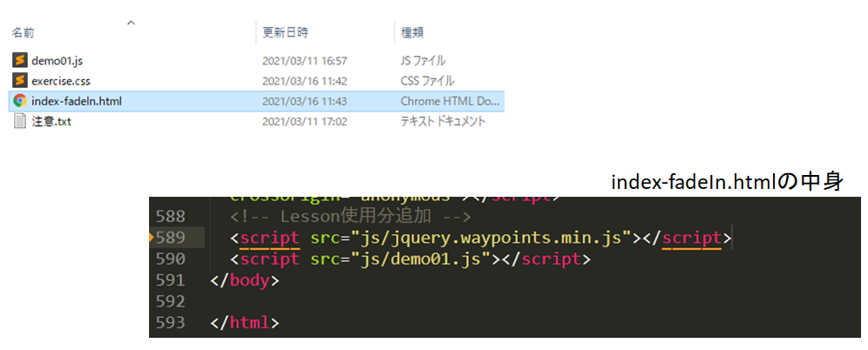Click the CSS ファイル type cell
This screenshot has height=350, width=868.
[427, 81]
